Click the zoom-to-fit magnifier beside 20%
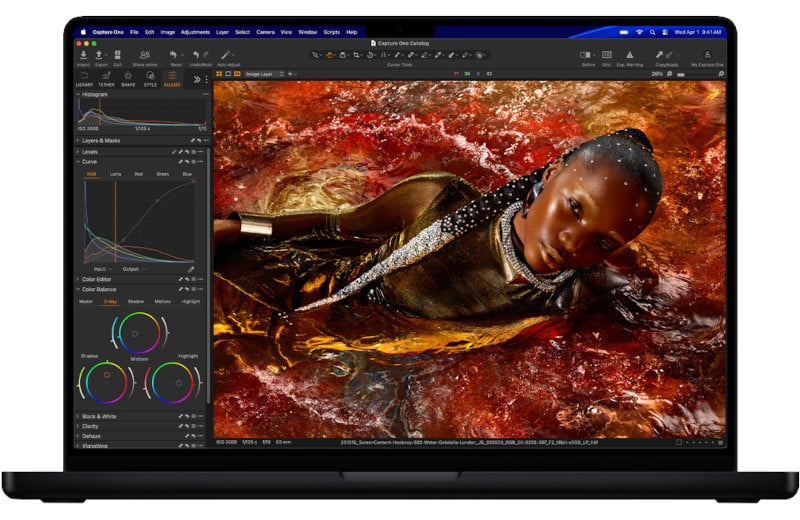The width and height of the screenshot is (800, 520). (669, 74)
